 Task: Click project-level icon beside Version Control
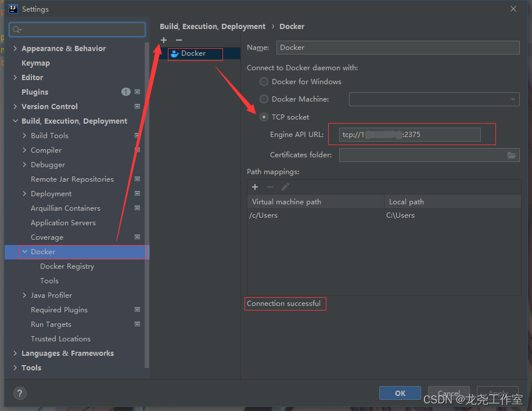point(138,106)
